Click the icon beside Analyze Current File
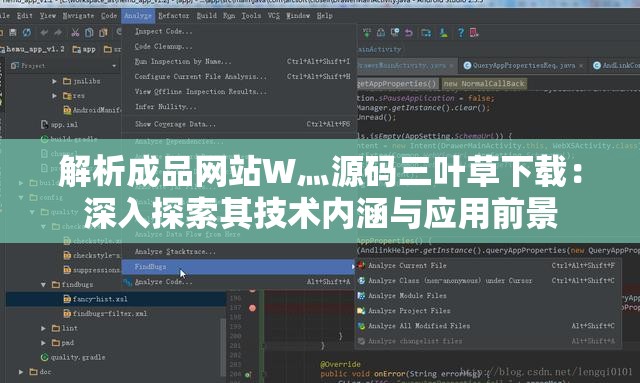Viewport: 640px width, 383px height. 361,265
